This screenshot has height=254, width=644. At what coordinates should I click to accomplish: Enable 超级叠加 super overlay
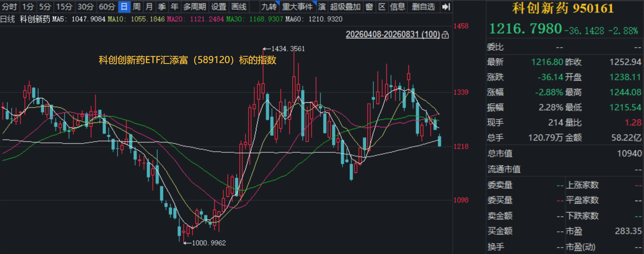345,7
